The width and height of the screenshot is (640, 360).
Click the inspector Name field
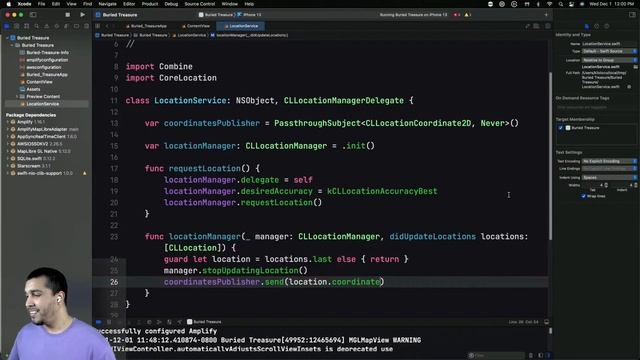tap(609, 44)
